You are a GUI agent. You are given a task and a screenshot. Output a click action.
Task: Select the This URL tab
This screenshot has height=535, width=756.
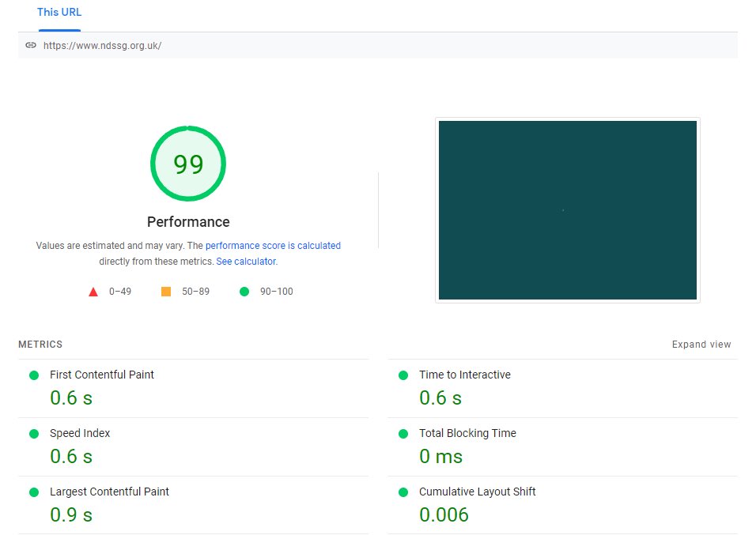[x=59, y=13]
